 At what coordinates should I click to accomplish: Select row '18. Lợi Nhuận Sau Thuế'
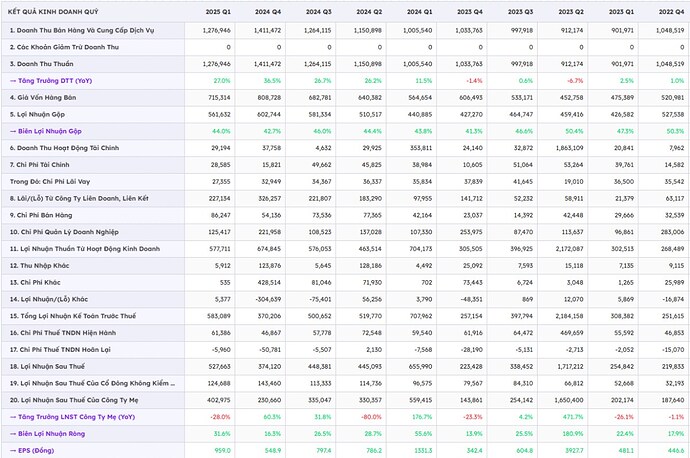click(48, 367)
